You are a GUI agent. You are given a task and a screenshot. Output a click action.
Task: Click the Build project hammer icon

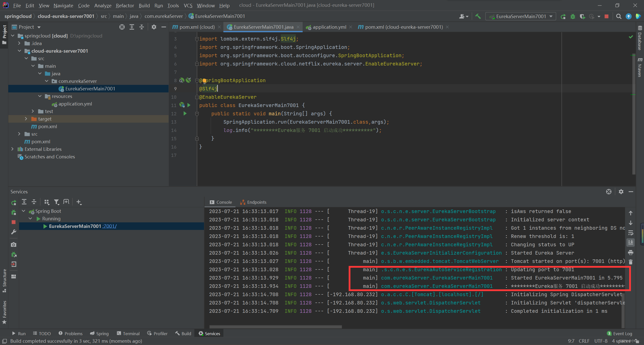[478, 16]
